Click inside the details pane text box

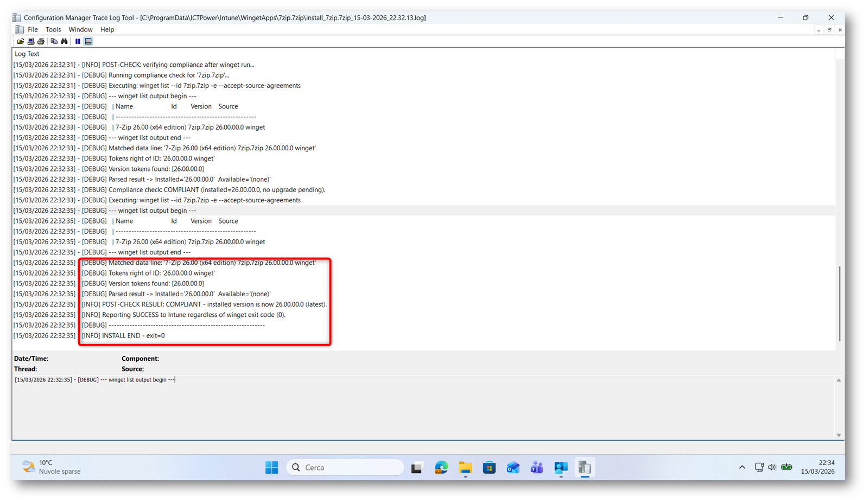(x=423, y=407)
